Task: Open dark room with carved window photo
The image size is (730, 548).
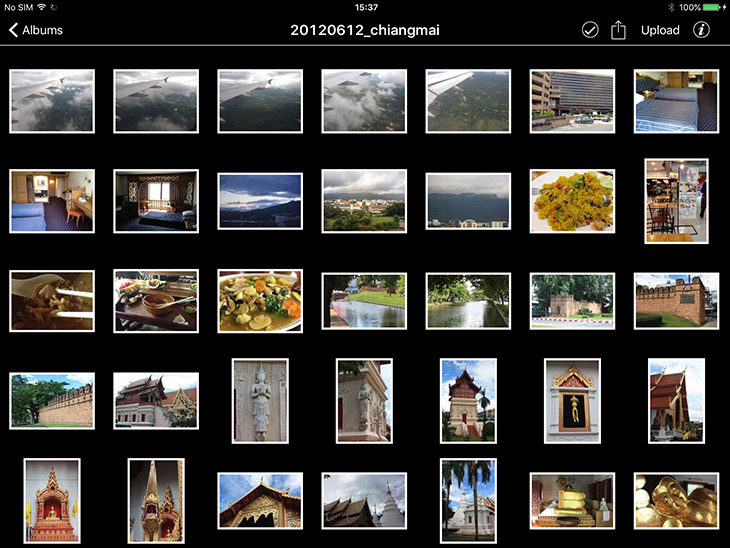Action: coord(156,201)
